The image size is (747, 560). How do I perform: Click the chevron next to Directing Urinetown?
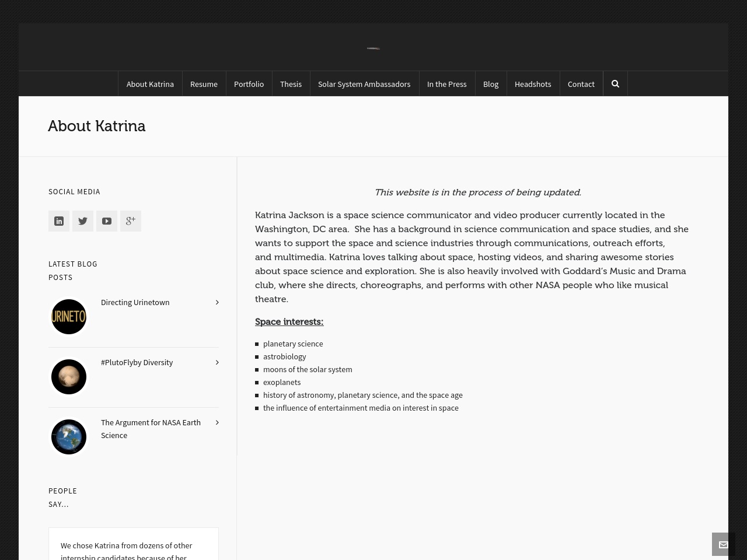[217, 302]
